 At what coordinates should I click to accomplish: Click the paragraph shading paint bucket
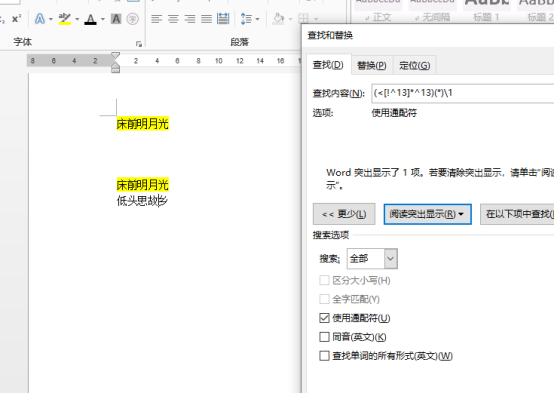279,19
